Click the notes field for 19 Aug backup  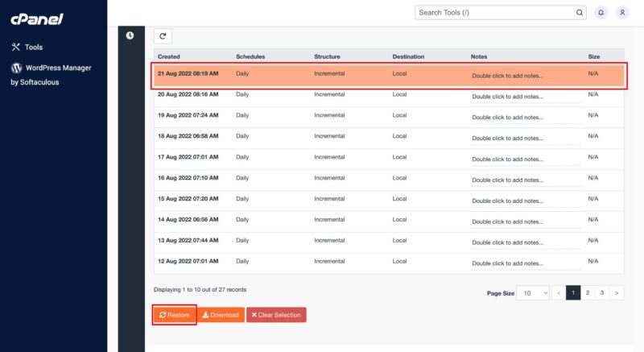coord(526,118)
